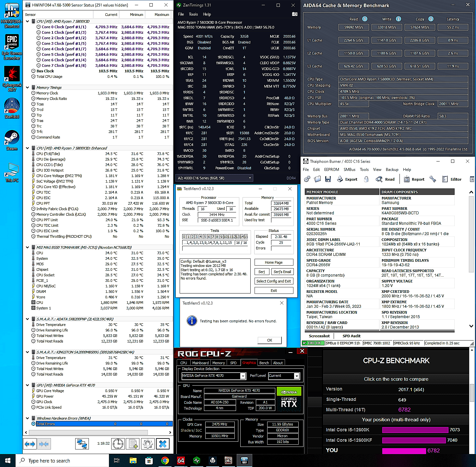Reset HWiNFO min/max with clock icon
Screen dimensions: 476x467
(118, 444)
